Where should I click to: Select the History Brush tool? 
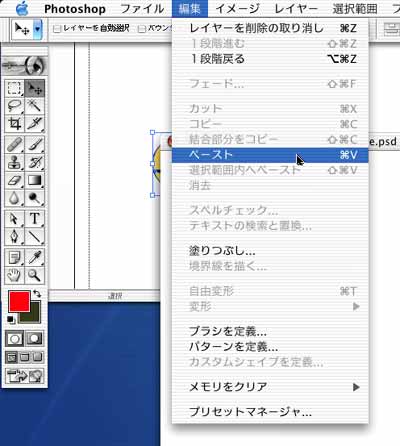click(x=34, y=163)
